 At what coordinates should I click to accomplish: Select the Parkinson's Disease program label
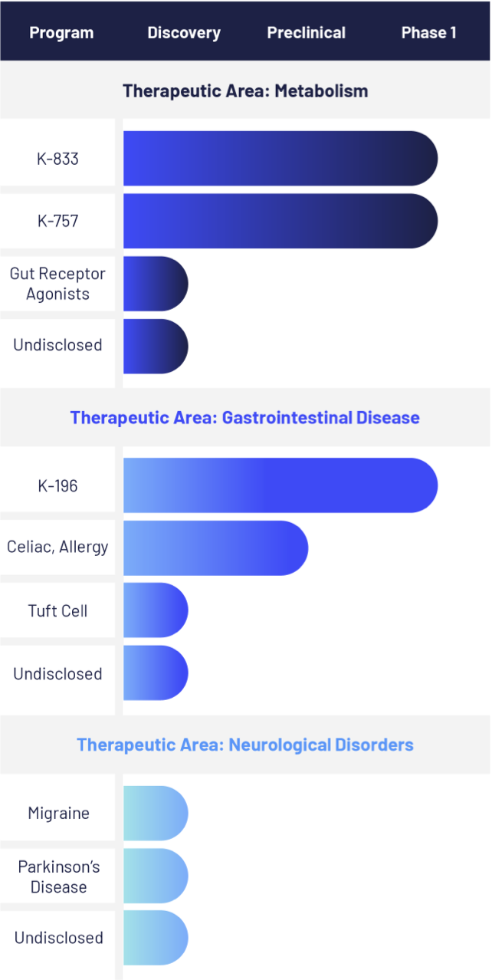58,876
